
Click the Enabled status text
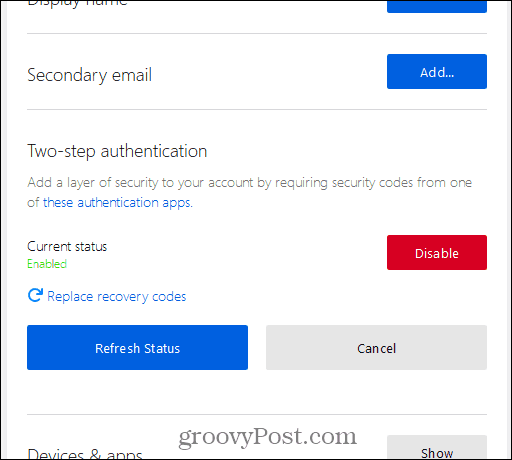pyautogui.click(x=47, y=264)
